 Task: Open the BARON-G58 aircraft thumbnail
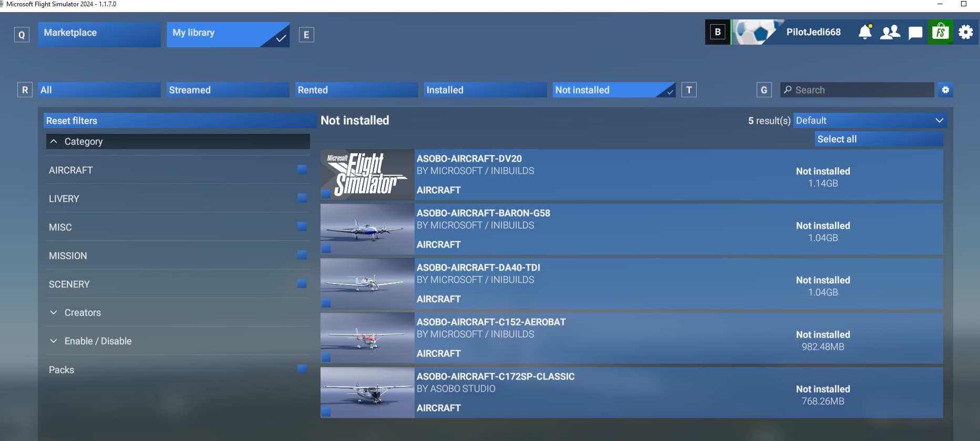click(x=367, y=229)
